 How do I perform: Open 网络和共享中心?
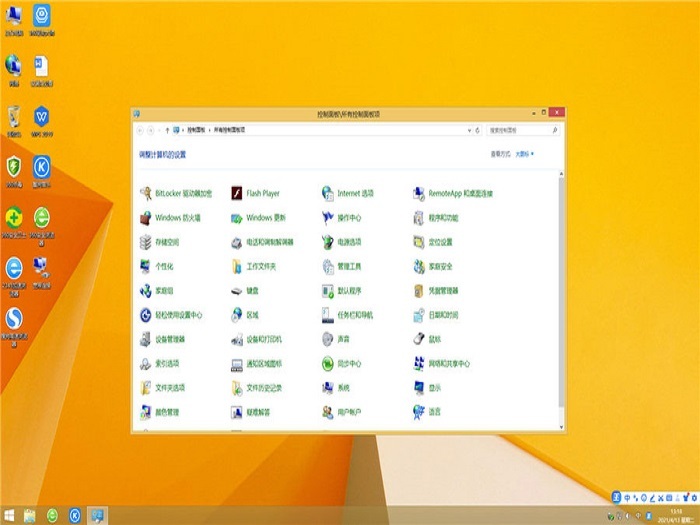coord(448,363)
